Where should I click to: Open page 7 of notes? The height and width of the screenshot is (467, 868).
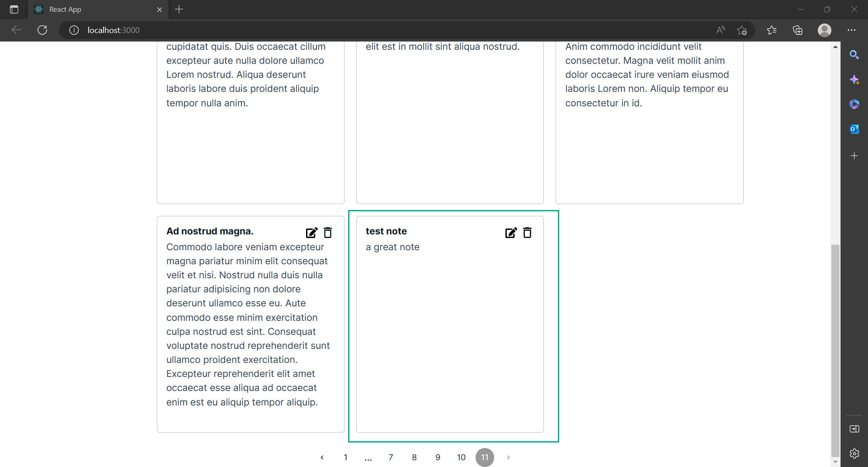coord(391,457)
